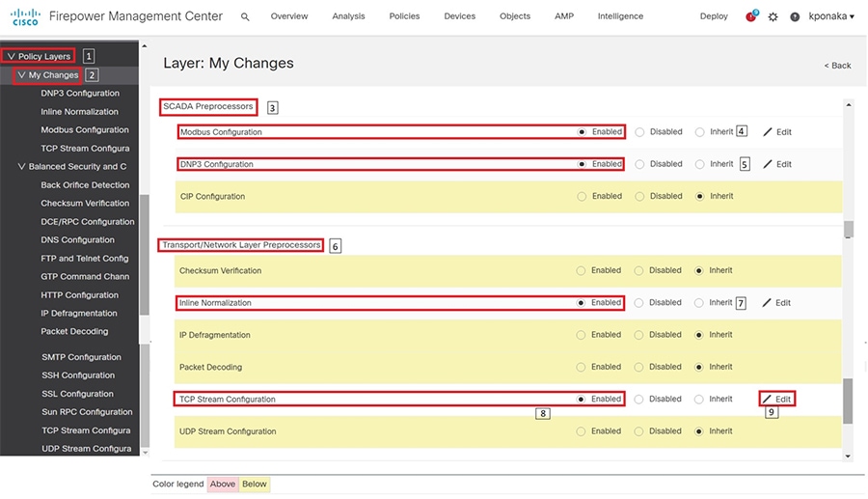
Task: Click the main panel scroll down arrow
Action: (848, 457)
